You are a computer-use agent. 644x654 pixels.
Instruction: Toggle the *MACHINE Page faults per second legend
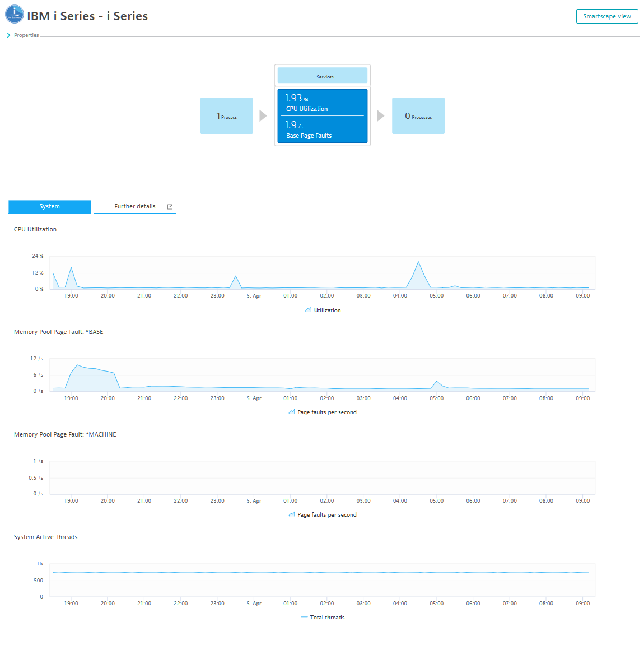pos(323,514)
